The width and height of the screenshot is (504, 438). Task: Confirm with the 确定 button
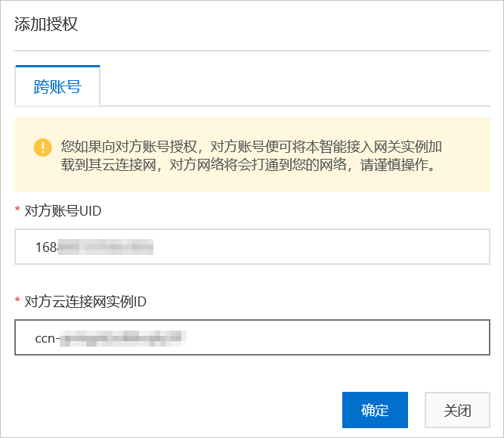tap(375, 410)
